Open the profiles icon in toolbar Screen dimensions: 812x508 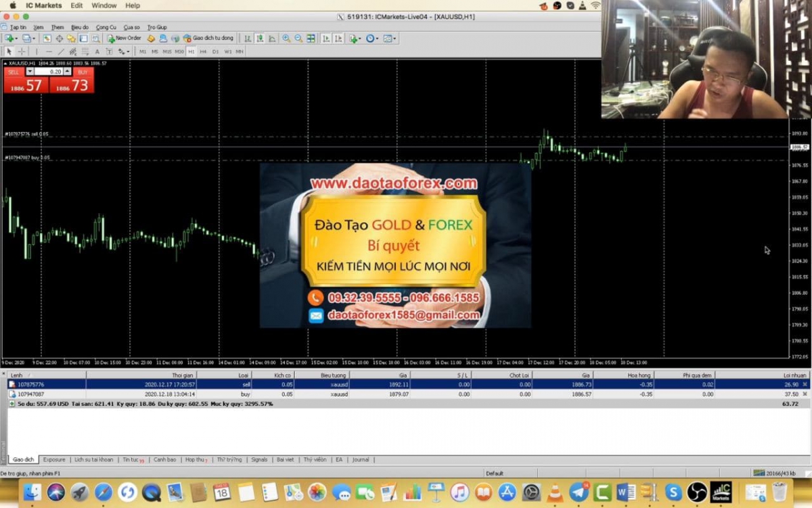point(26,38)
